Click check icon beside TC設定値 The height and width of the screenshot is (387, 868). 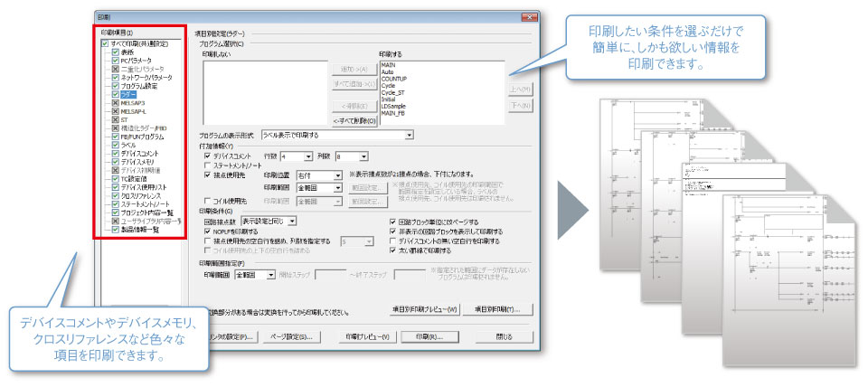coord(115,179)
